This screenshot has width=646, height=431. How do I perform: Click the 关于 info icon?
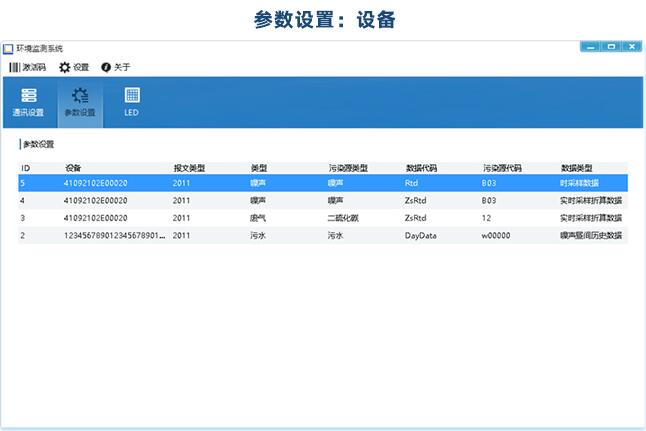[106, 67]
